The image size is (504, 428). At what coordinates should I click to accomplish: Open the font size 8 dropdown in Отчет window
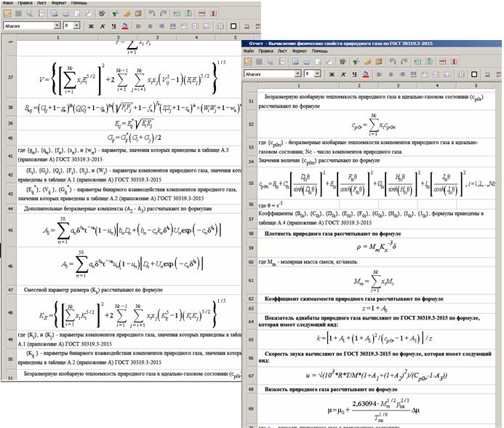click(317, 73)
